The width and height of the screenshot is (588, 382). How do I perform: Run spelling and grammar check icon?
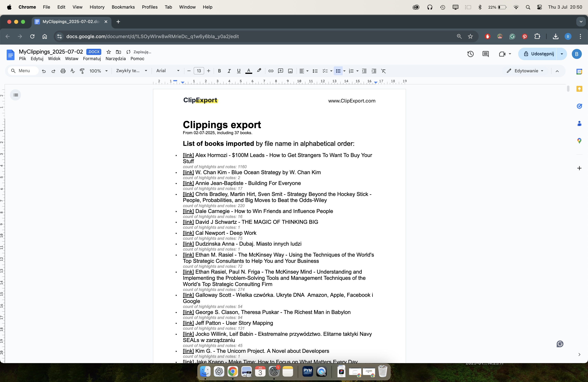[x=73, y=71]
